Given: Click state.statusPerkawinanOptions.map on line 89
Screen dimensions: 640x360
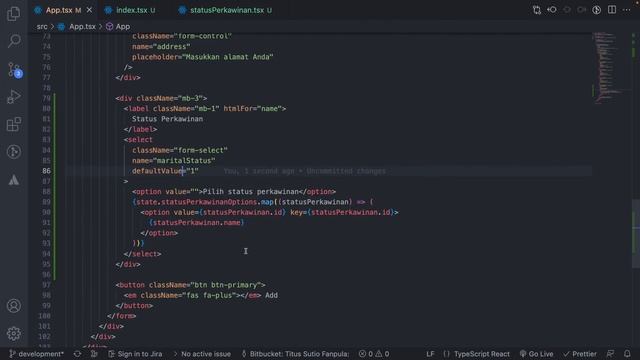Looking at the screenshot, I should pyautogui.click(x=205, y=202).
